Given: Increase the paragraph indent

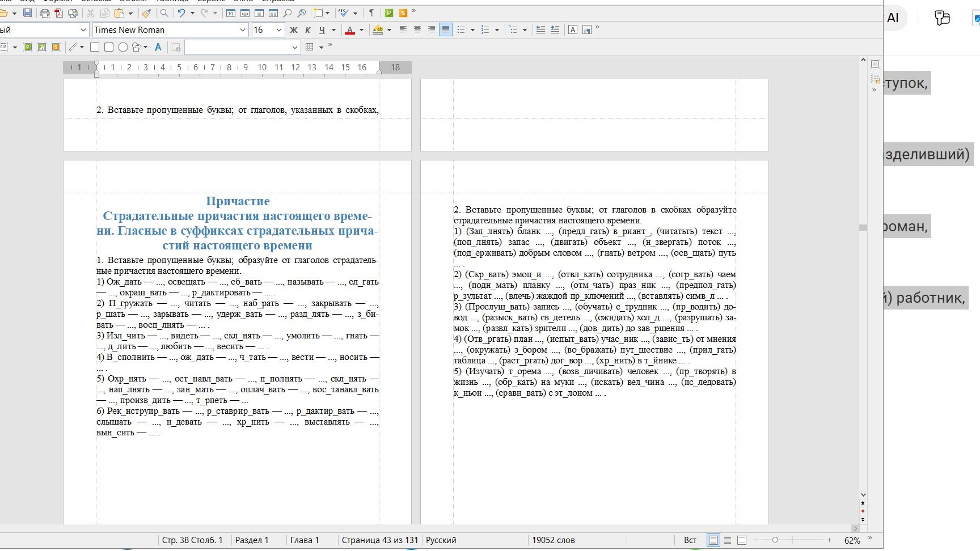Looking at the screenshot, I should [x=555, y=30].
